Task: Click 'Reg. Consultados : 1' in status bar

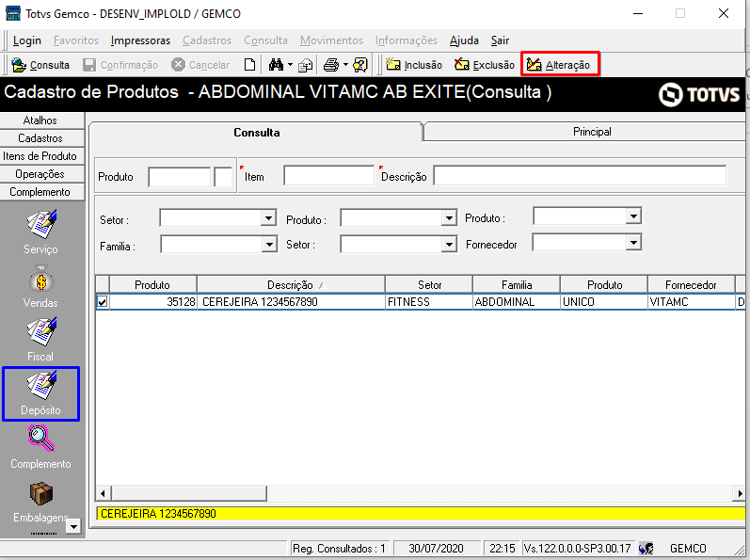Action: [339, 549]
